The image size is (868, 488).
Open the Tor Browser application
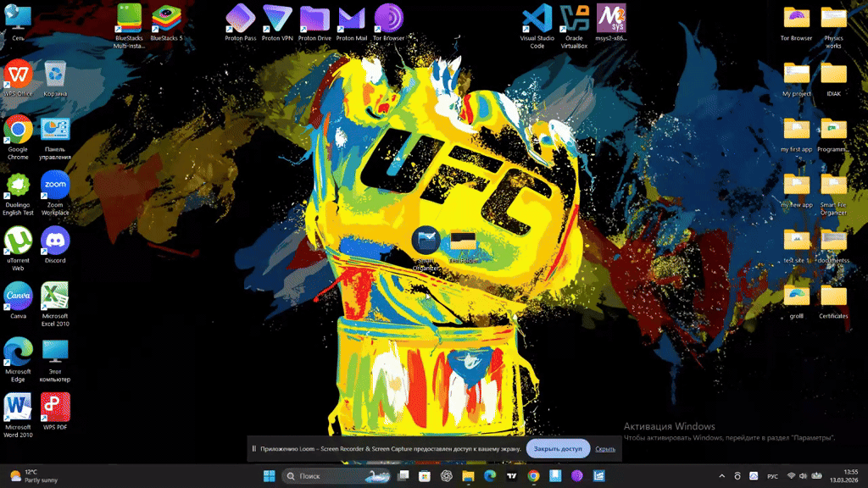click(388, 17)
